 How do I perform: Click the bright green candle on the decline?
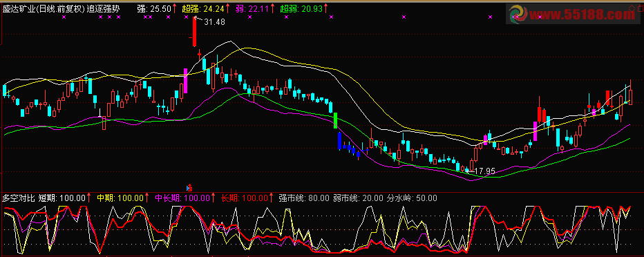(335, 120)
